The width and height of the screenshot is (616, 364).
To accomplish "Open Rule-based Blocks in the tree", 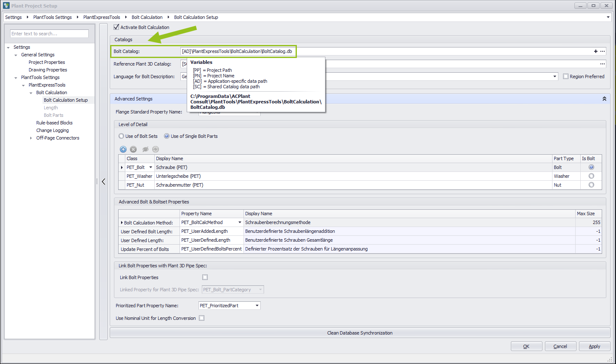I will [x=54, y=123].
